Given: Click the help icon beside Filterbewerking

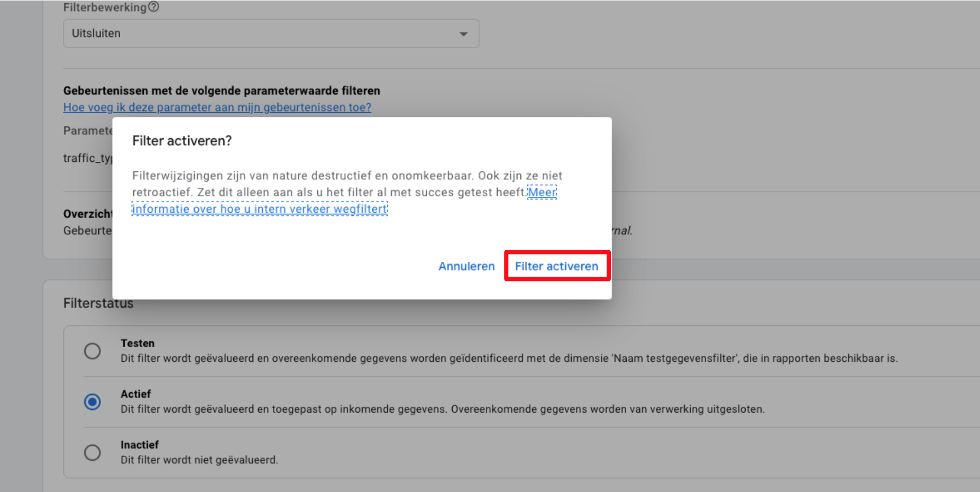Looking at the screenshot, I should tap(153, 7).
